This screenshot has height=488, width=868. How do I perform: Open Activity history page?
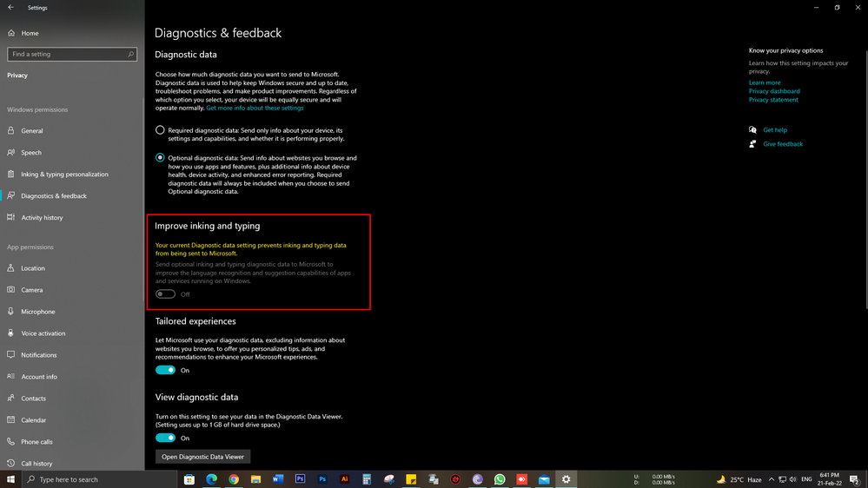pyautogui.click(x=42, y=218)
